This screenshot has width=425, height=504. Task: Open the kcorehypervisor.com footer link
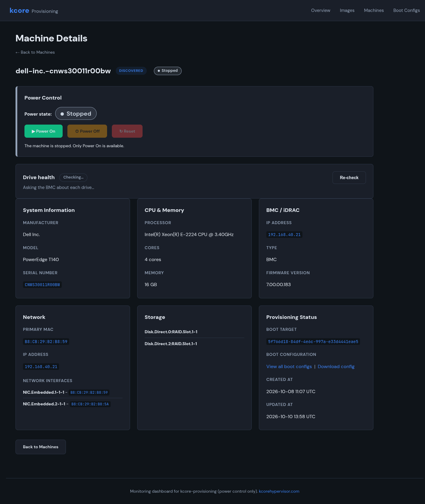click(x=279, y=491)
